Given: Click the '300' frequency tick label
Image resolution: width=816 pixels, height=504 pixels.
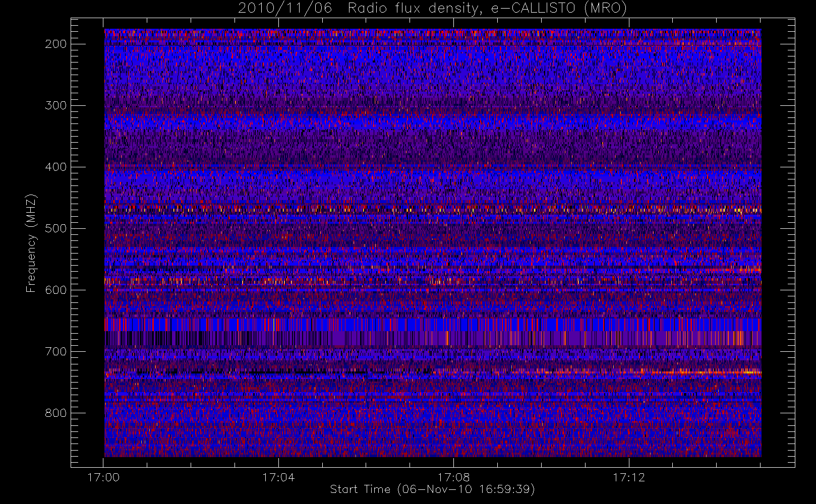Looking at the screenshot, I should (56, 105).
